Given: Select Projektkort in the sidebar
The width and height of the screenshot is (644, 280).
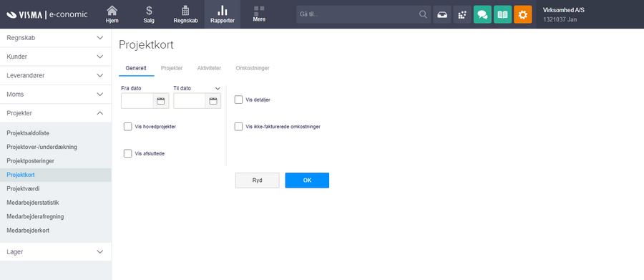Looking at the screenshot, I should click(x=55, y=175).
